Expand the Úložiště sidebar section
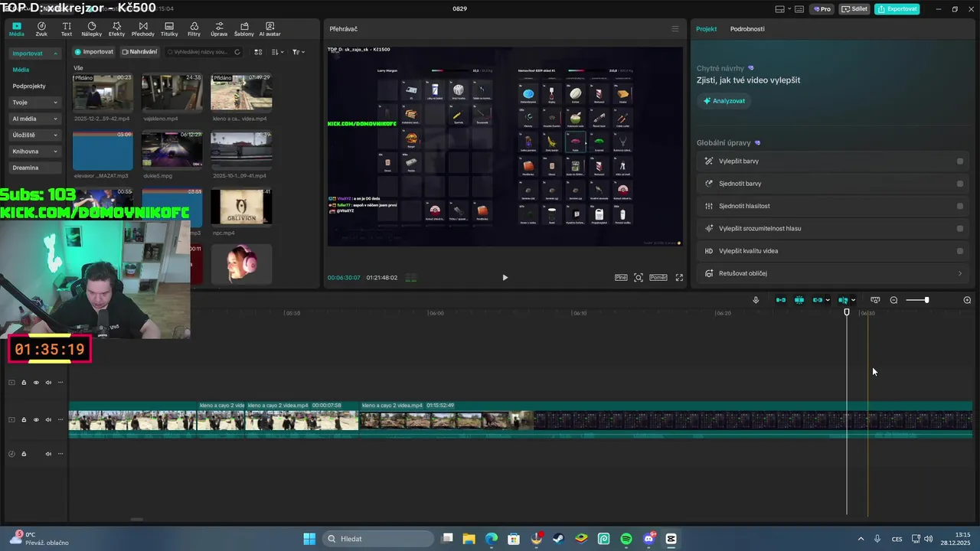Screen dimensions: 980x551 55,135
